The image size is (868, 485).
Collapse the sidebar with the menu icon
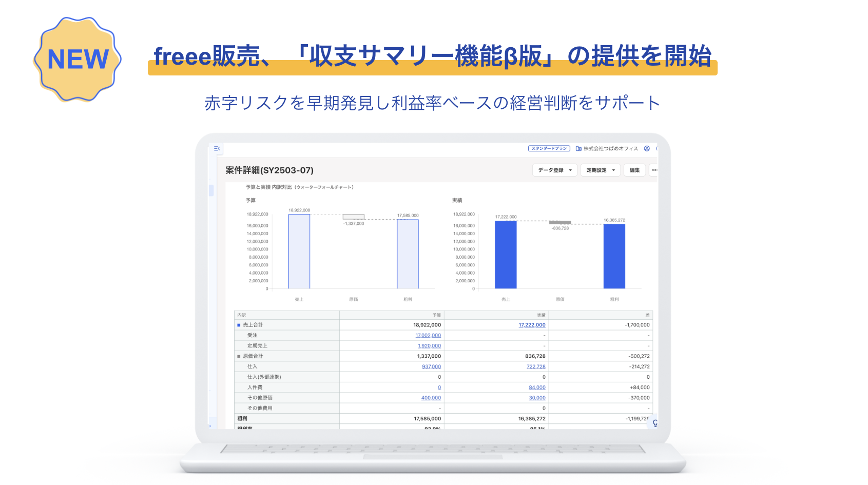pos(217,148)
